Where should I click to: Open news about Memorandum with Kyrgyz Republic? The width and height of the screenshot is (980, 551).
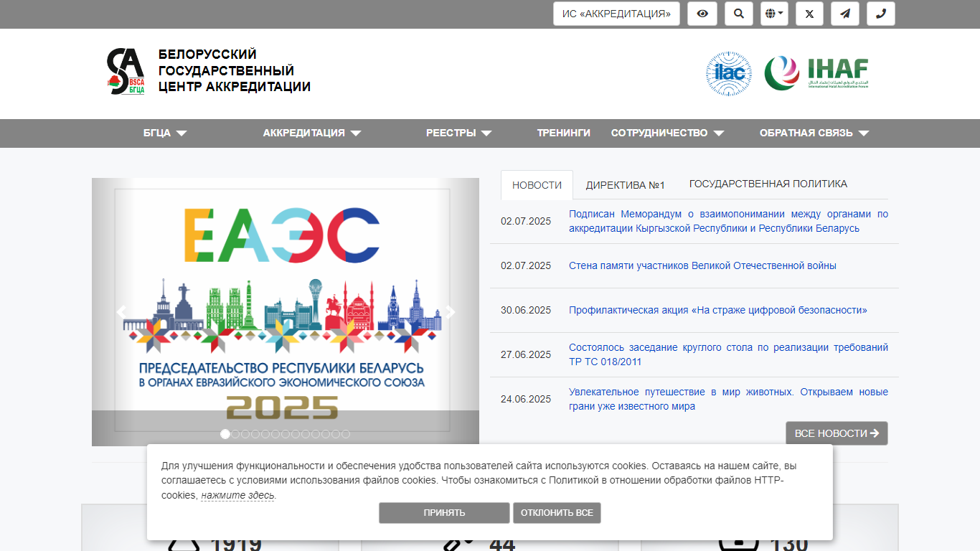click(728, 221)
